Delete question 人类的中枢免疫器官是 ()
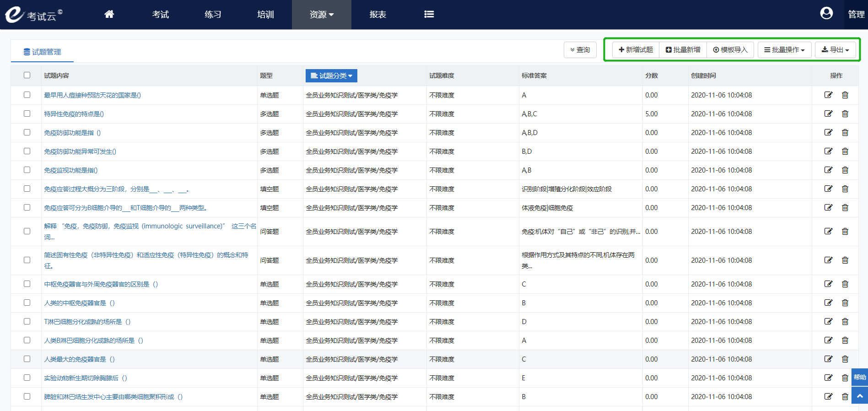This screenshot has height=411, width=868. click(x=845, y=303)
